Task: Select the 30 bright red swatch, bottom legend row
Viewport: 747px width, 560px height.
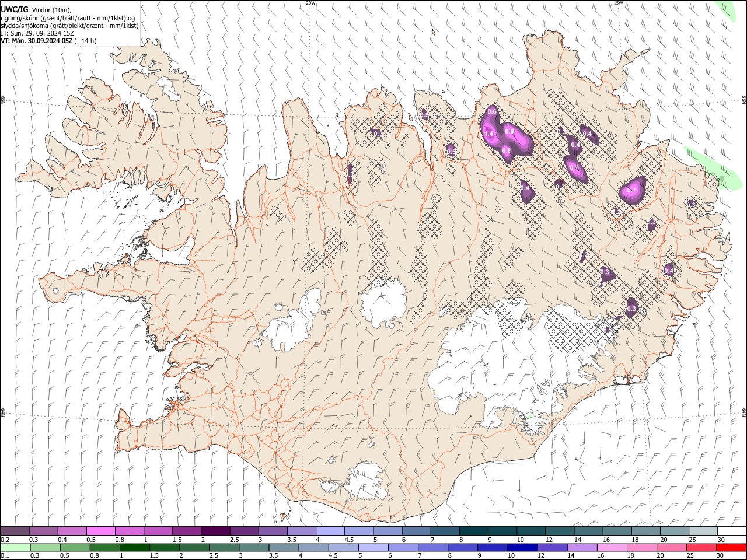Action: pos(731,547)
